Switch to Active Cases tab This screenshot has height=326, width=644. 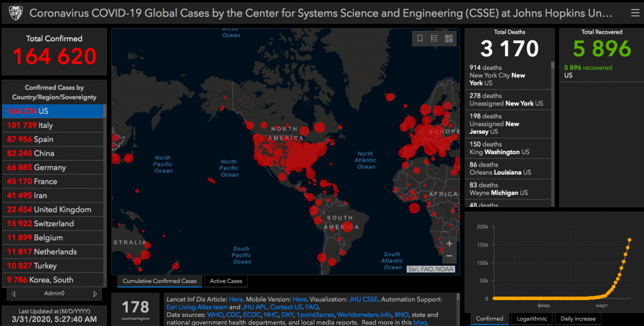click(x=226, y=281)
